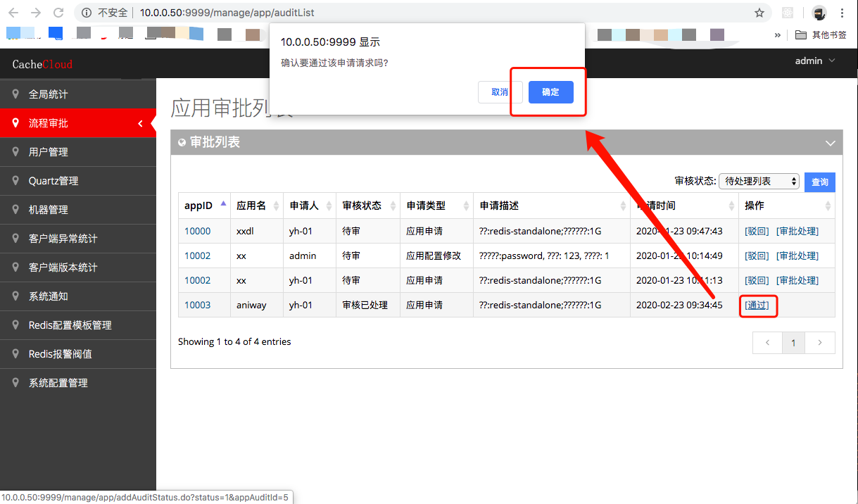The height and width of the screenshot is (504, 858).
Task: Reload the page with refresh icon
Action: [x=58, y=13]
